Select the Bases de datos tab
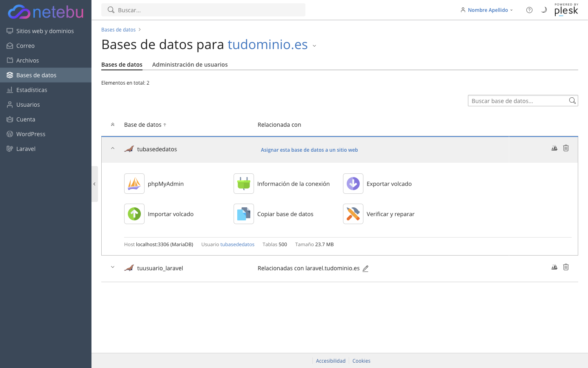Viewport: 588px width, 368px height. [x=122, y=65]
